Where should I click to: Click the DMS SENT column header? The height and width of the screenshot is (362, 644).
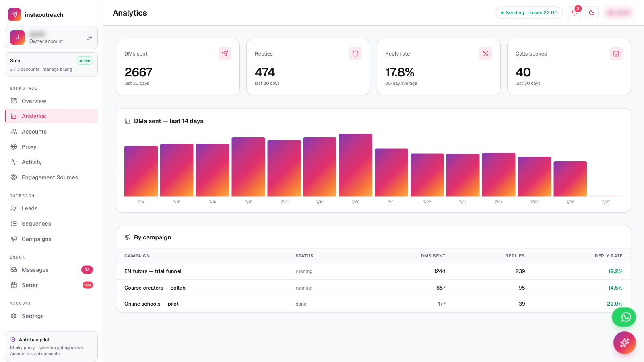tap(433, 256)
